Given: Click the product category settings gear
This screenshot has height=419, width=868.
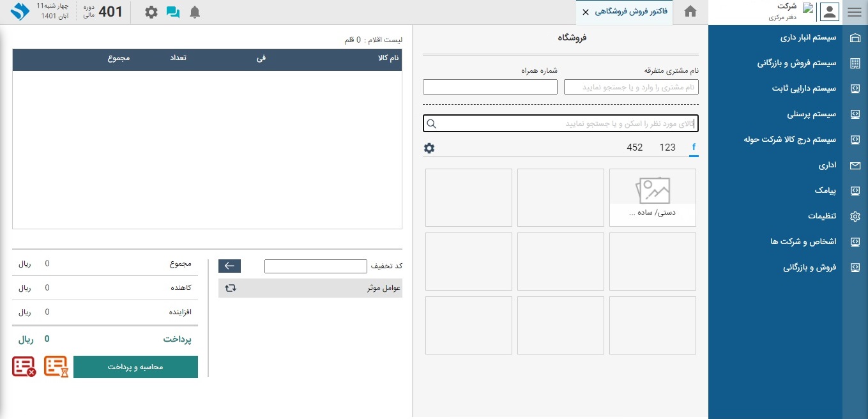Looking at the screenshot, I should (x=429, y=148).
